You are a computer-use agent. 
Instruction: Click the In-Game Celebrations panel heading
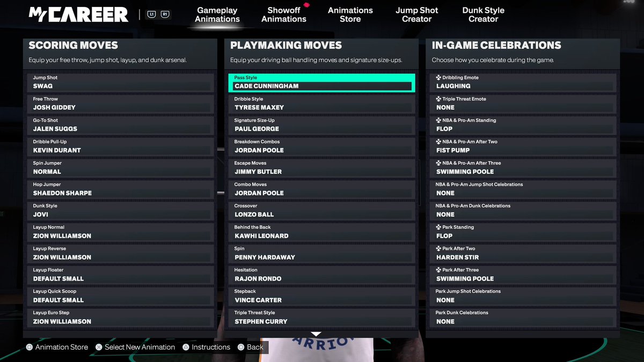click(496, 46)
